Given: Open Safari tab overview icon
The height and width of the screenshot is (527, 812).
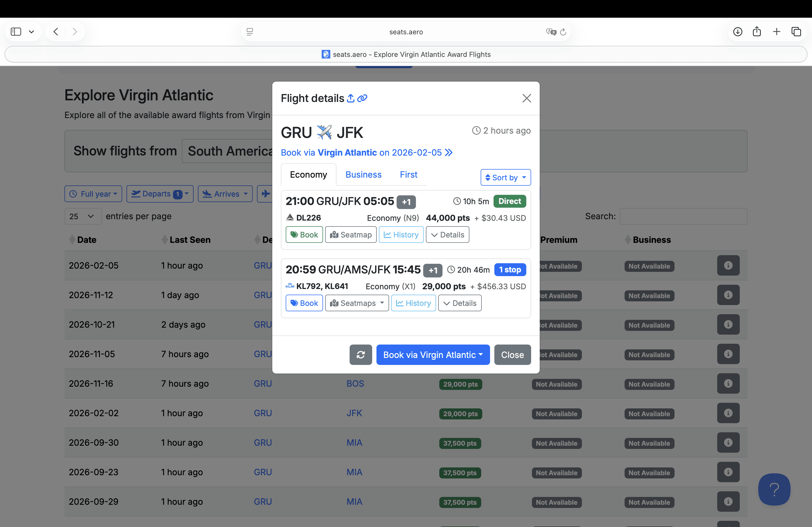Looking at the screenshot, I should pos(796,32).
